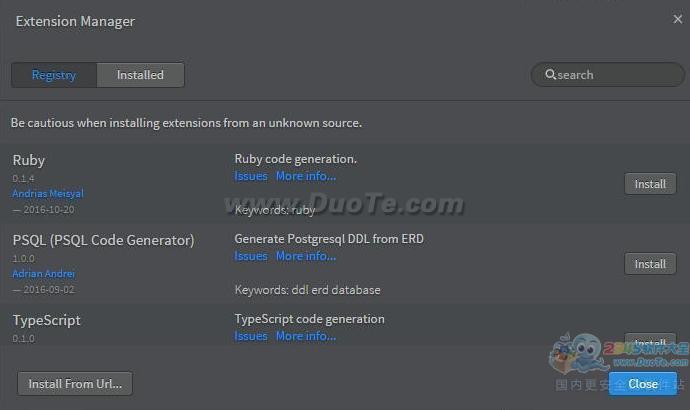Click date 2016-09-02 under PSQL
This screenshot has width=690, height=410.
(x=48, y=290)
